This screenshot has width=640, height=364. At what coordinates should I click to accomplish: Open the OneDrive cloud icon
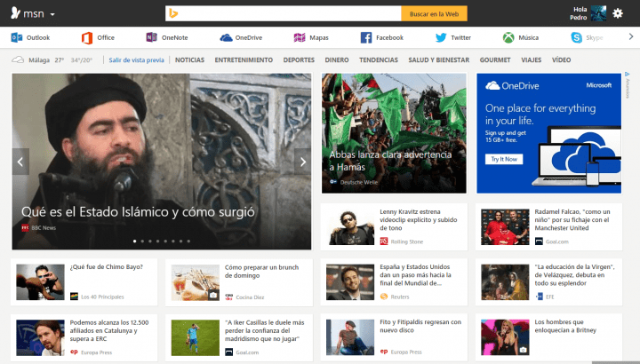point(226,37)
